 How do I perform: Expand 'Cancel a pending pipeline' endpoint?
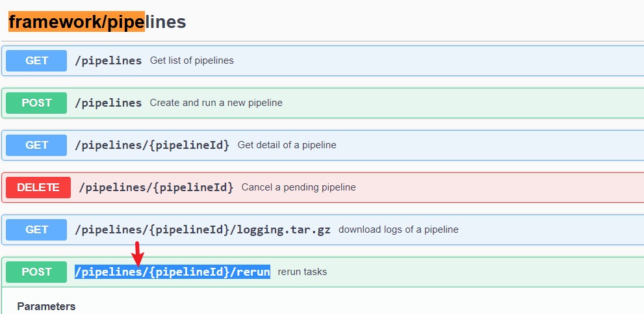(x=298, y=187)
